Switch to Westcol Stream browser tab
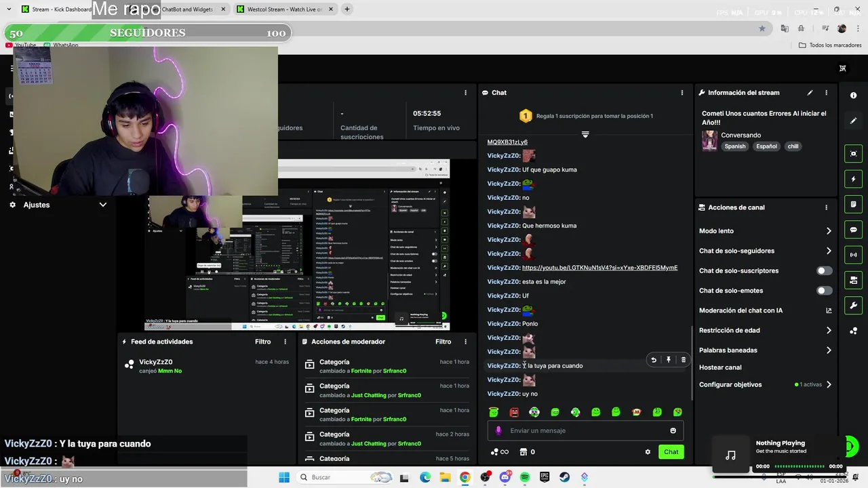Viewport: 868px width, 488px height. tap(285, 9)
